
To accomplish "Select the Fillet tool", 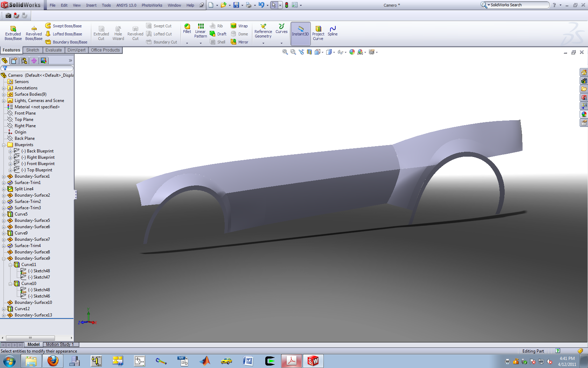I will point(187,29).
